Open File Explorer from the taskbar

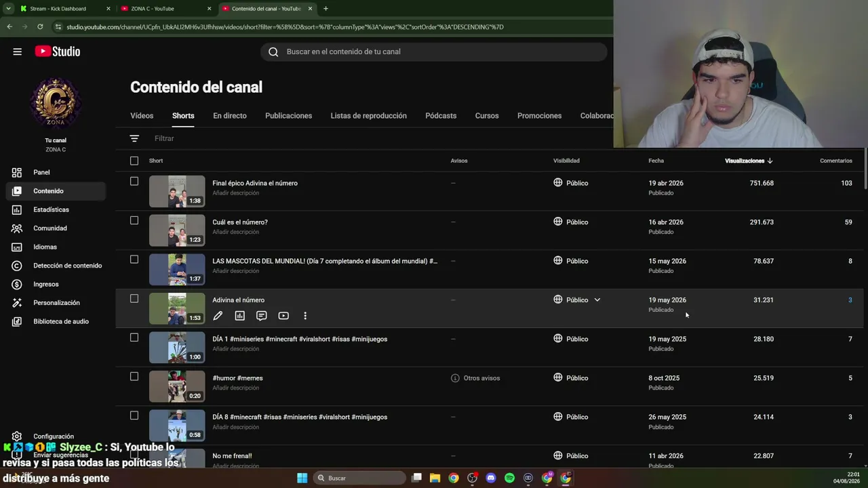(x=435, y=478)
